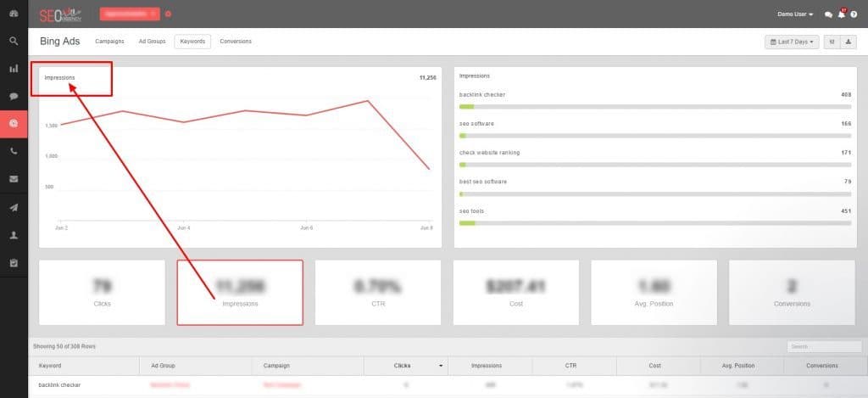
Task: Sort table by Cost column header
Action: [x=658, y=366]
